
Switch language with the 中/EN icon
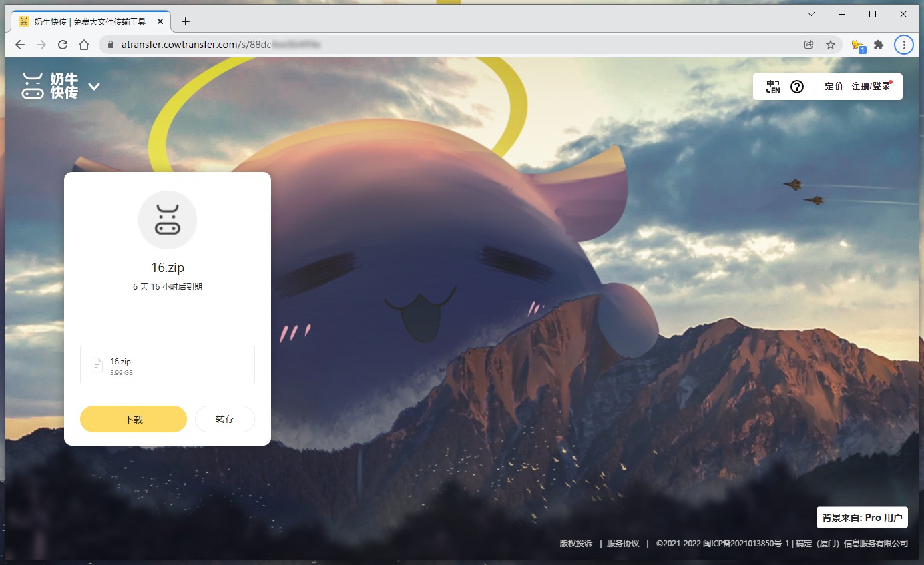(x=773, y=87)
